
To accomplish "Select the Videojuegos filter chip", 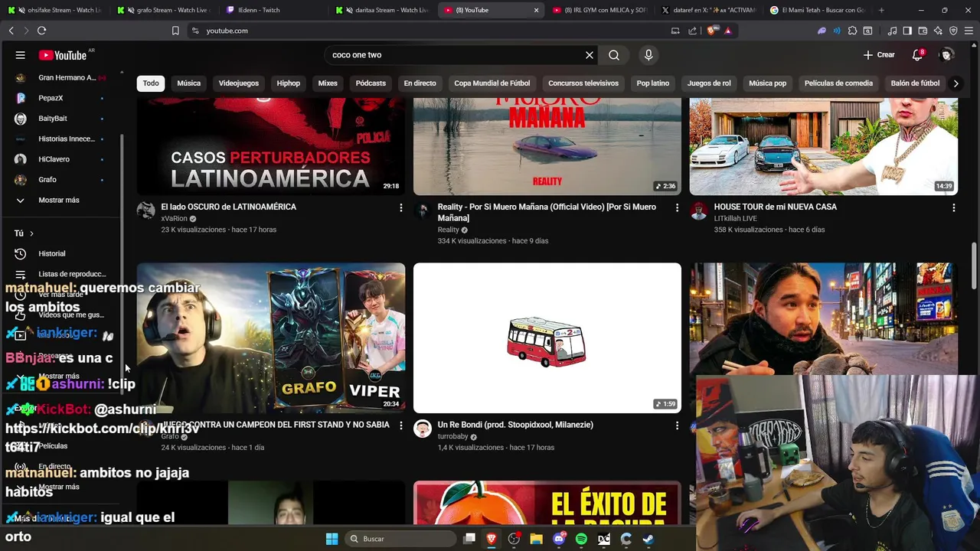I will [x=239, y=83].
